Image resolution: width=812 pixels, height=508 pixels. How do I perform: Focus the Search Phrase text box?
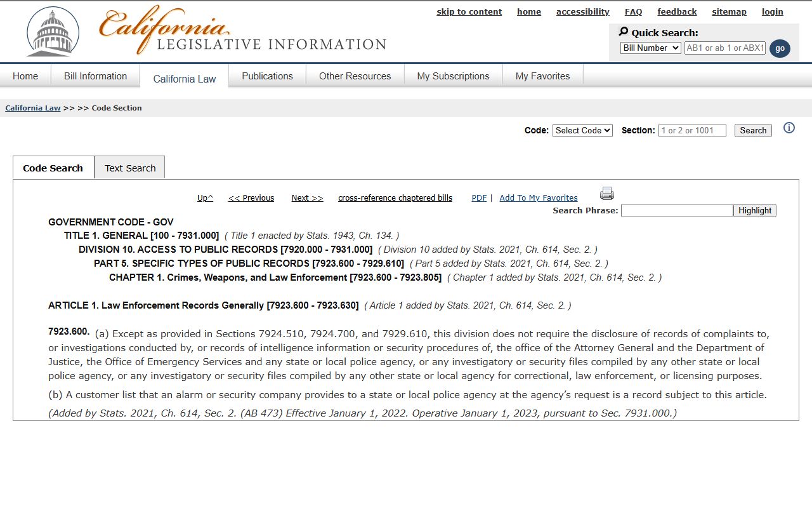[x=677, y=210]
